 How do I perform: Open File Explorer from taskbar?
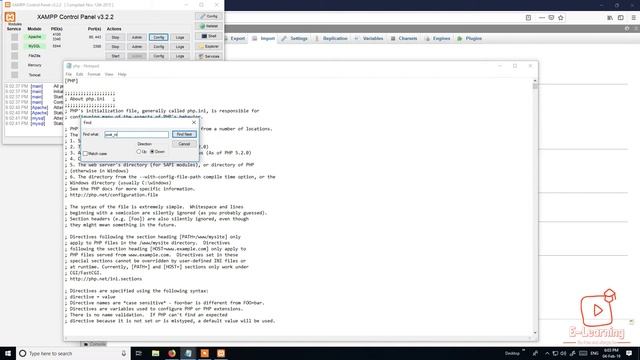[156, 353]
